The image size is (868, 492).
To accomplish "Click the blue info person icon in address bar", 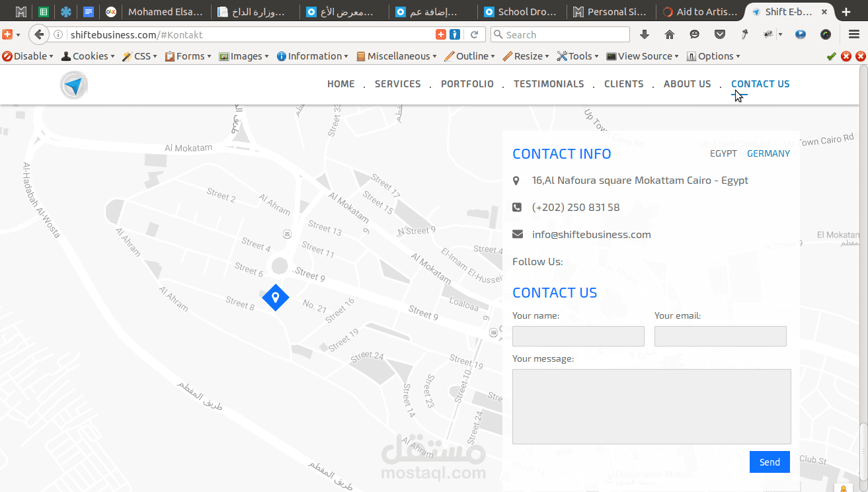I will (x=455, y=34).
